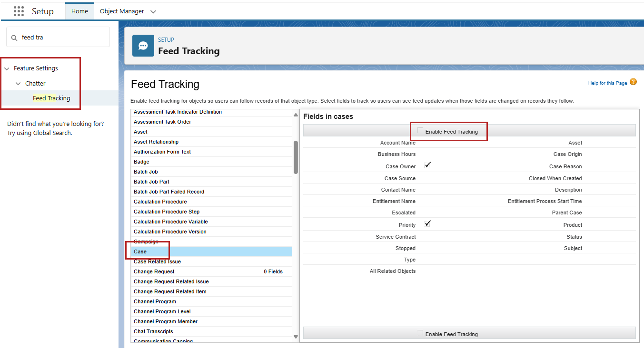Select Badge in the object list
The width and height of the screenshot is (644, 348).
point(212,162)
